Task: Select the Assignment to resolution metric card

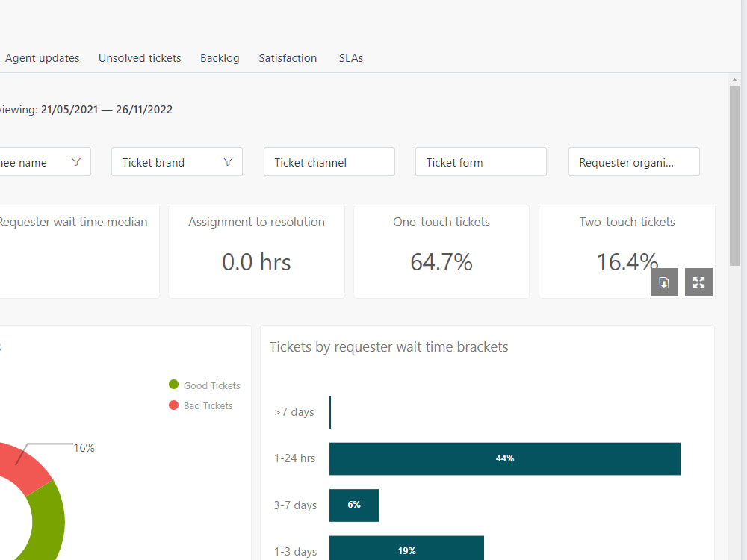Action: coord(256,252)
